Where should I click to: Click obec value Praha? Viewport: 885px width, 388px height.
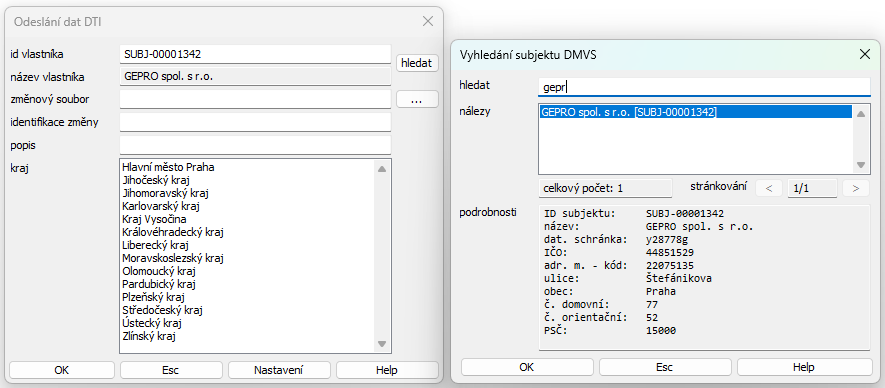pos(661,291)
